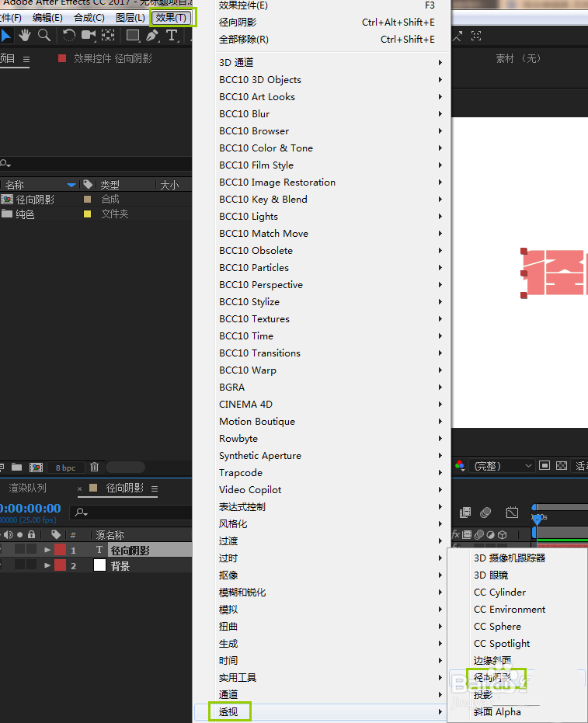The image size is (588, 723).
Task: Click the lock column header icon
Action: (31, 534)
